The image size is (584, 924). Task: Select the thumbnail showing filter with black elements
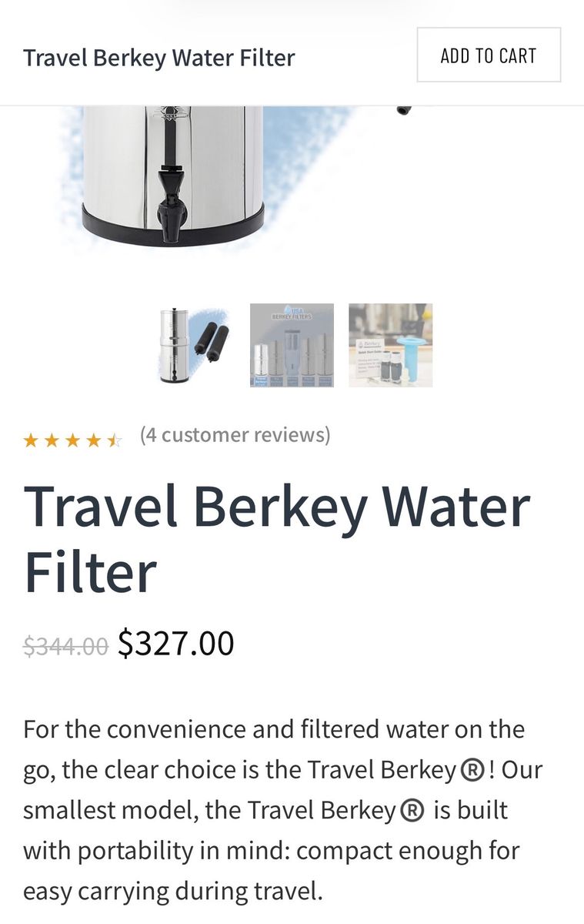pos(193,345)
